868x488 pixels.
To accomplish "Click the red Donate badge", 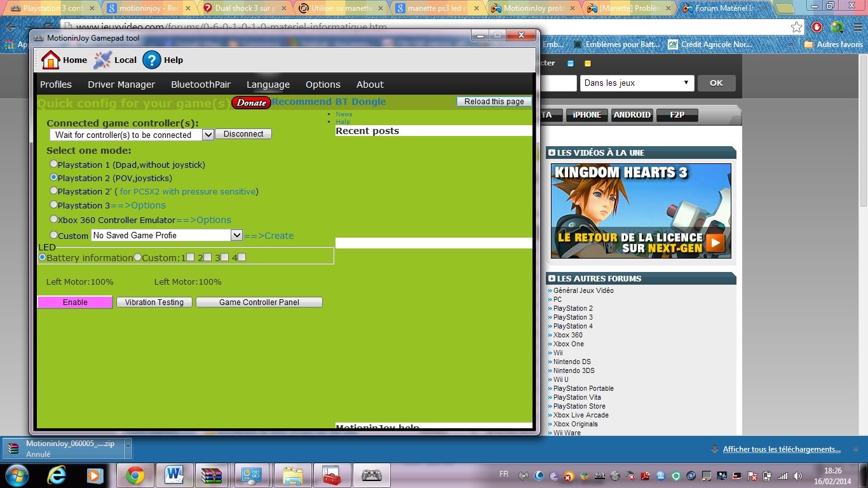I will [x=252, y=102].
